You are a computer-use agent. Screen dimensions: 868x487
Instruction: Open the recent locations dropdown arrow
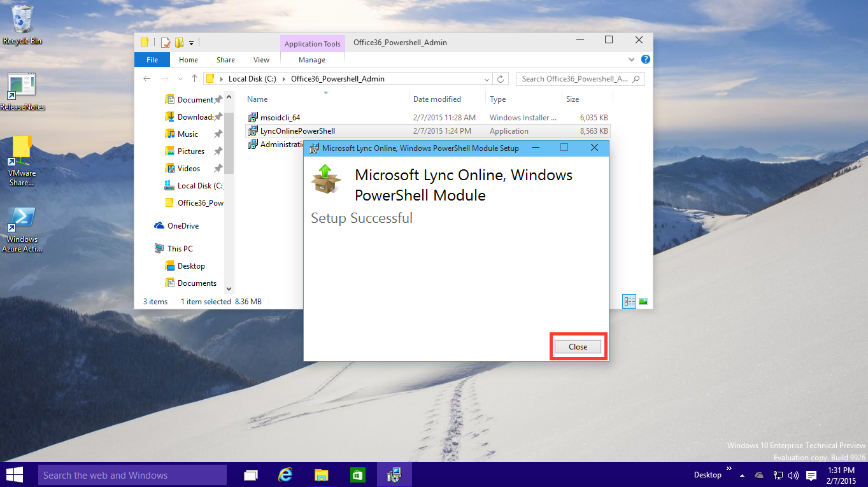click(180, 79)
